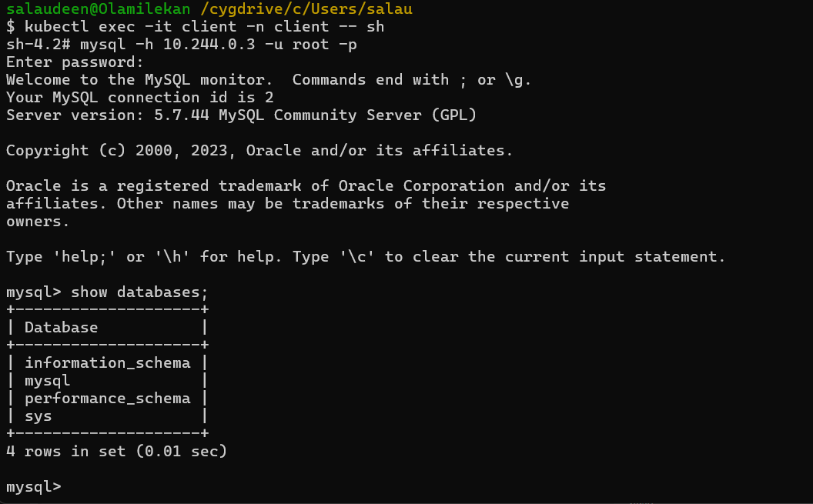Click the "Your MySQL connection id" line
813x504 pixels.
tap(139, 98)
